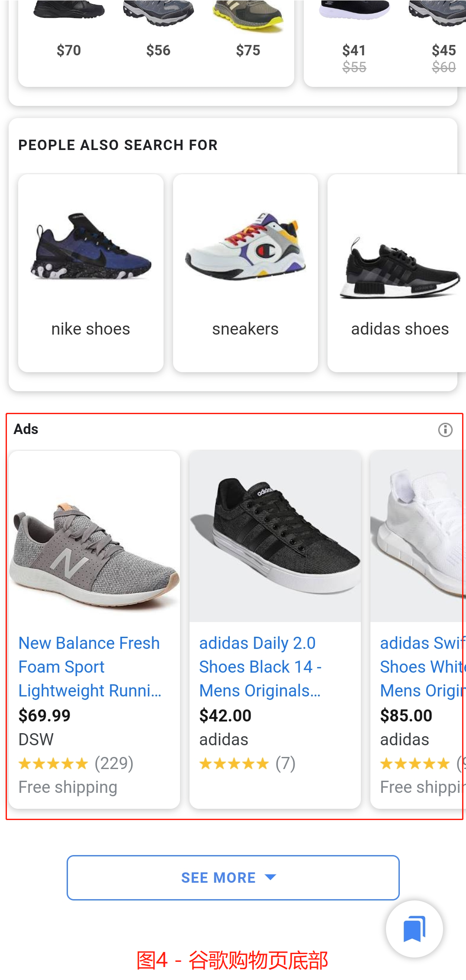Select the $75 yellow-soled shoe listing

coord(248,35)
